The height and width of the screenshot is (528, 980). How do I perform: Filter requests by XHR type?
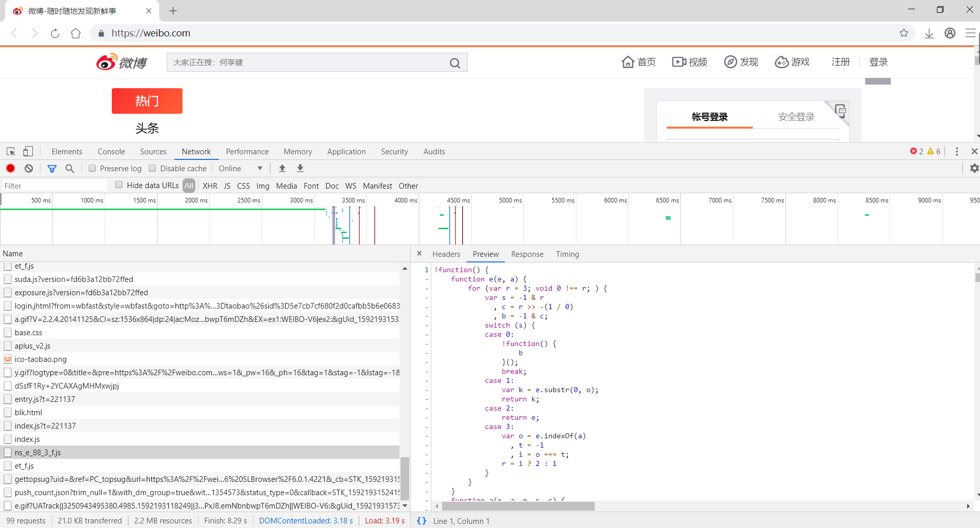click(210, 186)
